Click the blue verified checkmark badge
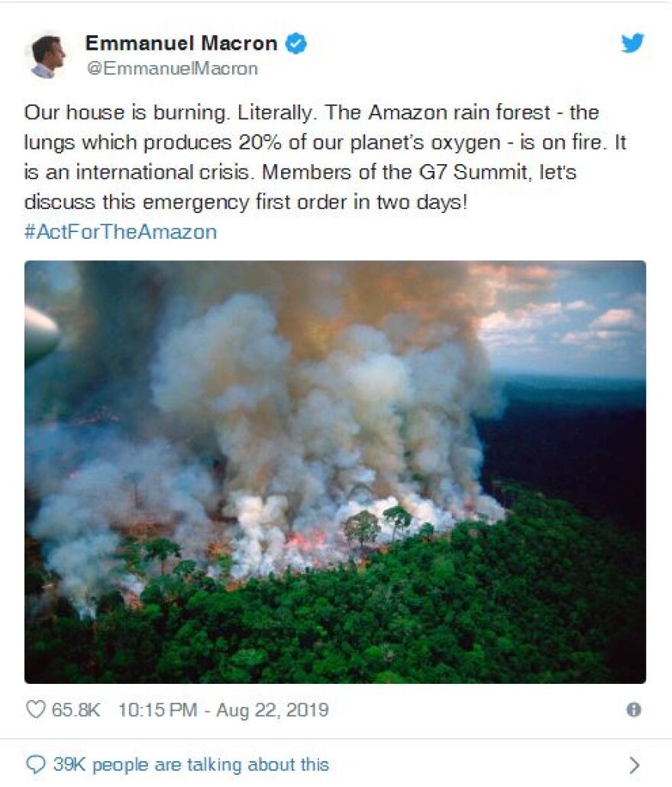 [x=296, y=44]
